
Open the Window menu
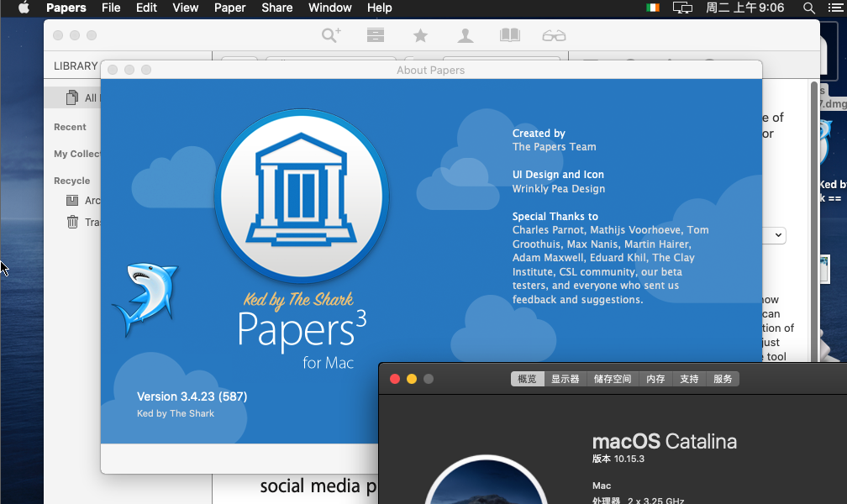[x=330, y=8]
